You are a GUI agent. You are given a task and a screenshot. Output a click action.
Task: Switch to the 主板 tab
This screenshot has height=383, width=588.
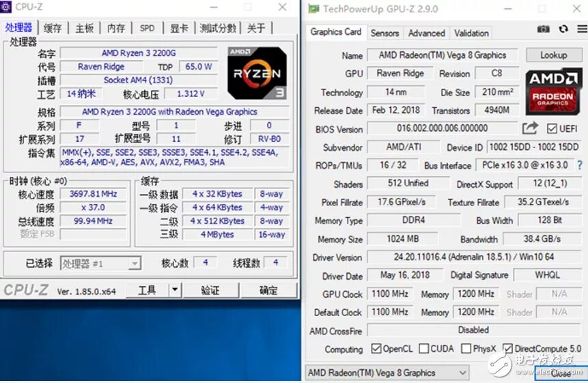85,28
